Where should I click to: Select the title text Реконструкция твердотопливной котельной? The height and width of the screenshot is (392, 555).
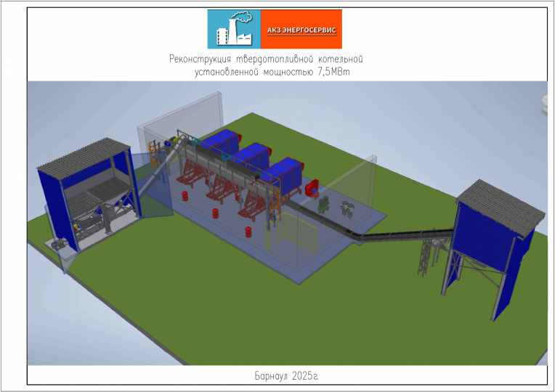(x=264, y=58)
